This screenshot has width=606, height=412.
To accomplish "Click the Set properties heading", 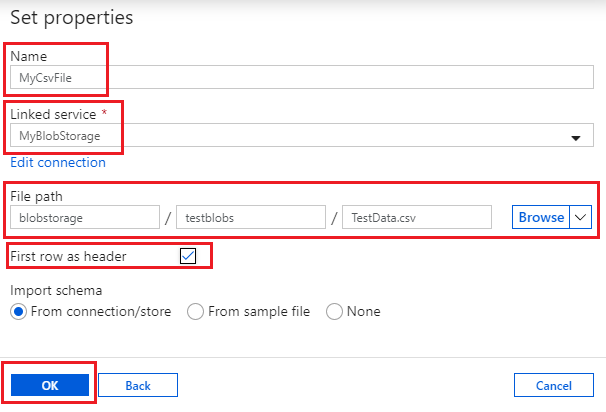I will click(71, 17).
